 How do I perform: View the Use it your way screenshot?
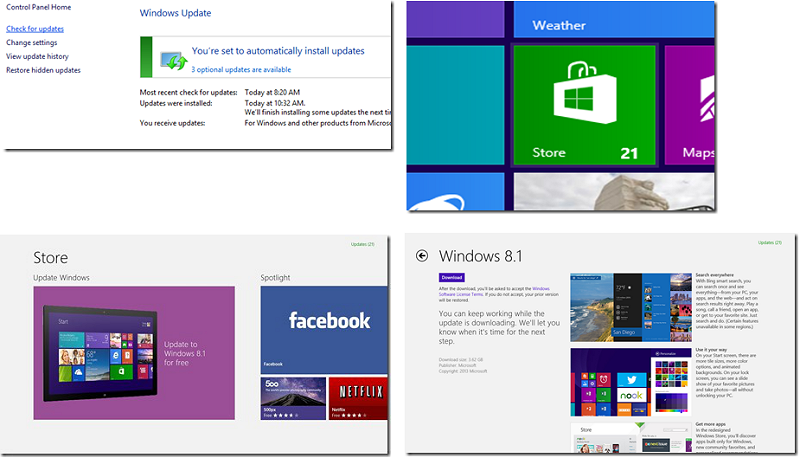[631, 382]
